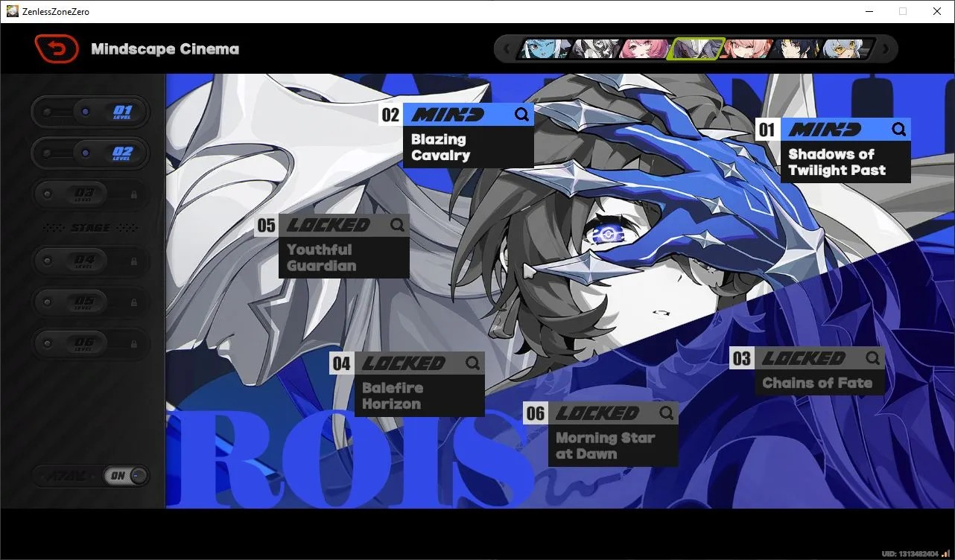Open the Blazing Cavalry mindscape card
This screenshot has width=955, height=560.
(456, 135)
